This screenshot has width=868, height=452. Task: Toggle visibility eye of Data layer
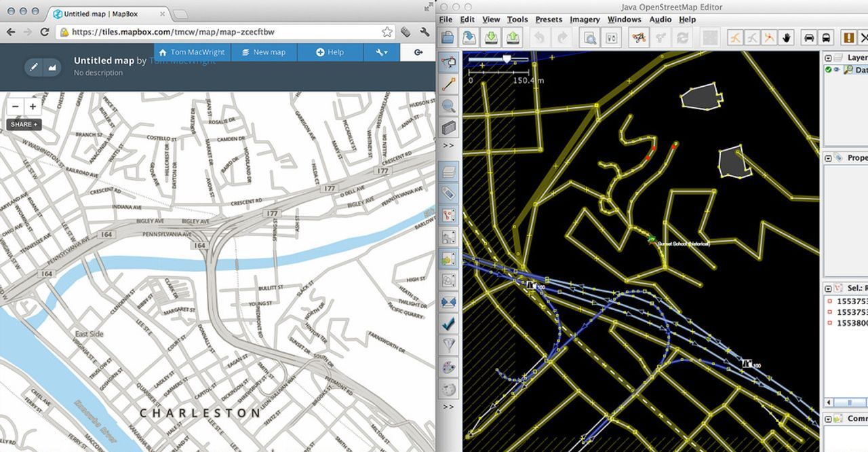coord(837,70)
